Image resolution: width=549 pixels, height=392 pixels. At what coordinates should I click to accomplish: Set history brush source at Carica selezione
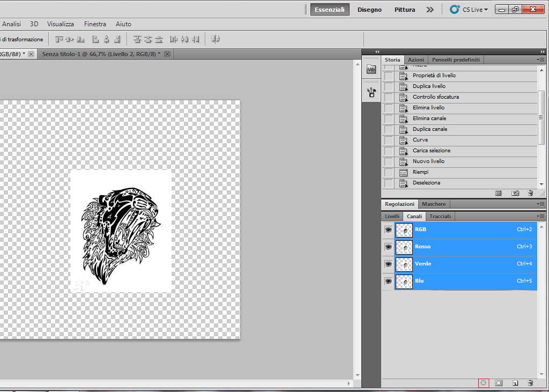click(389, 151)
